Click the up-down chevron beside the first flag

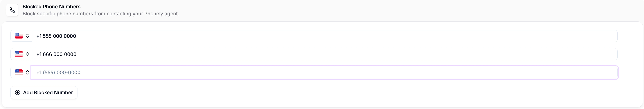pos(28,36)
